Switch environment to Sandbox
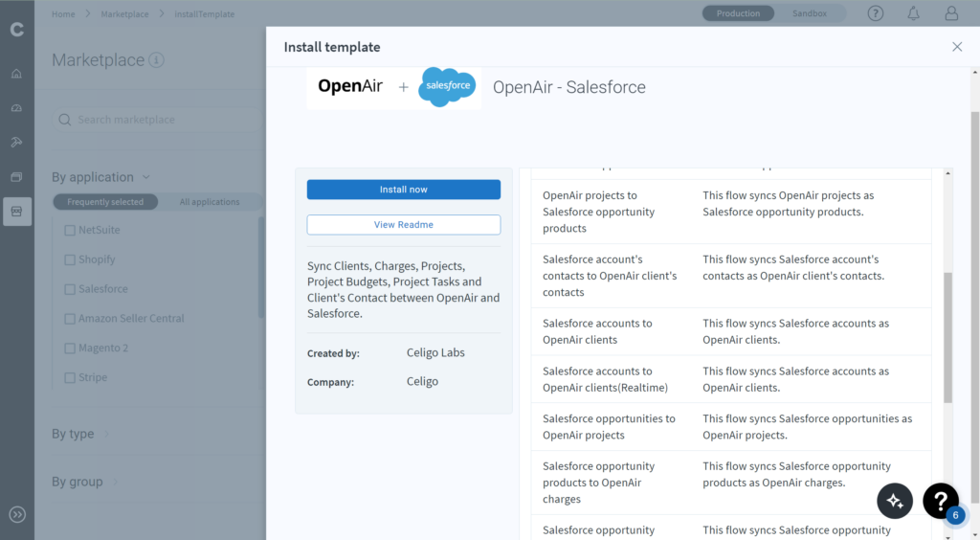This screenshot has width=980, height=540. coord(810,13)
